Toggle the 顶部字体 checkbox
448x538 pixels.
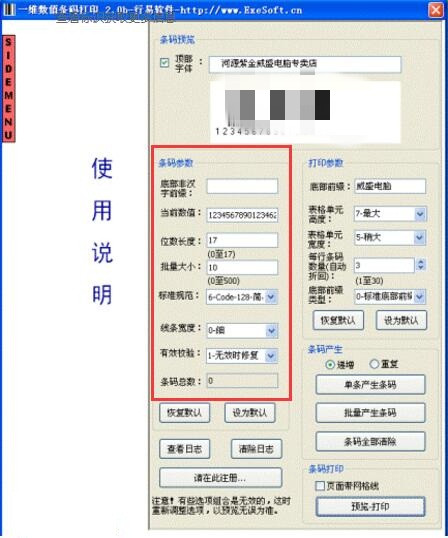point(165,63)
